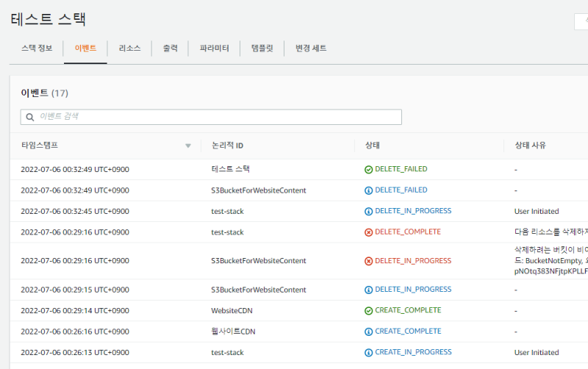Click the 상태 column header
Image resolution: width=588 pixels, height=369 pixels.
click(372, 146)
